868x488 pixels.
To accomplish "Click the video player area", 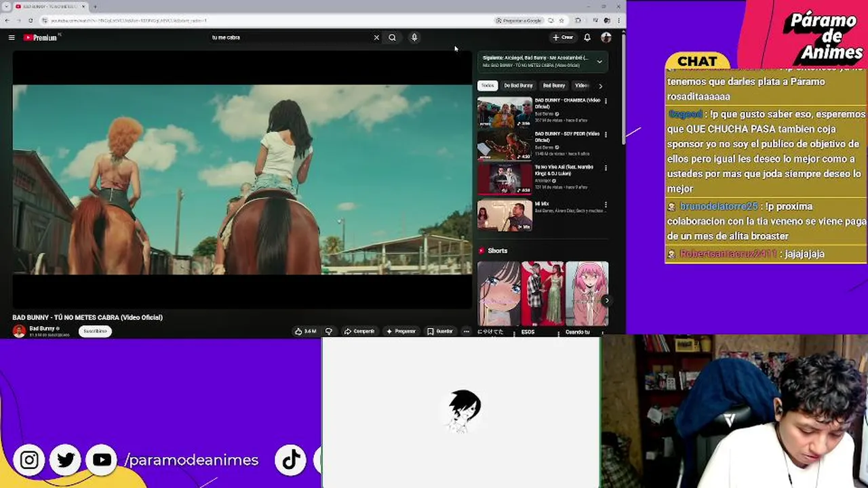I will click(x=242, y=180).
